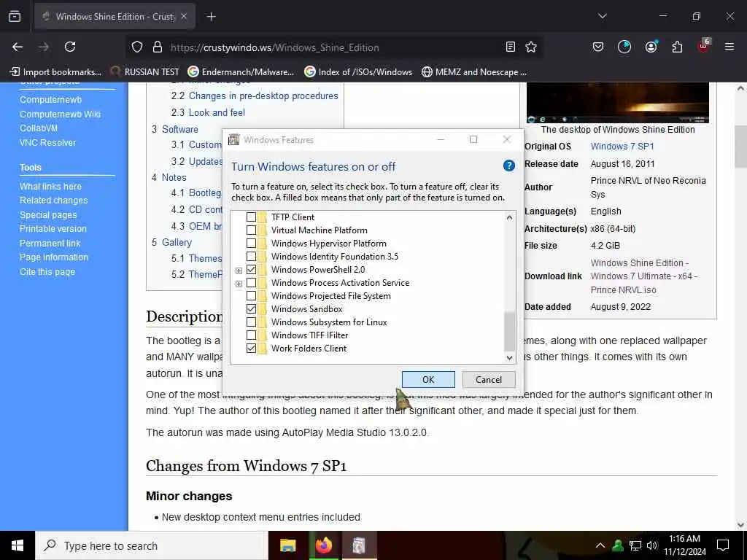
Task: Open the Windows Start menu
Action: (x=18, y=545)
